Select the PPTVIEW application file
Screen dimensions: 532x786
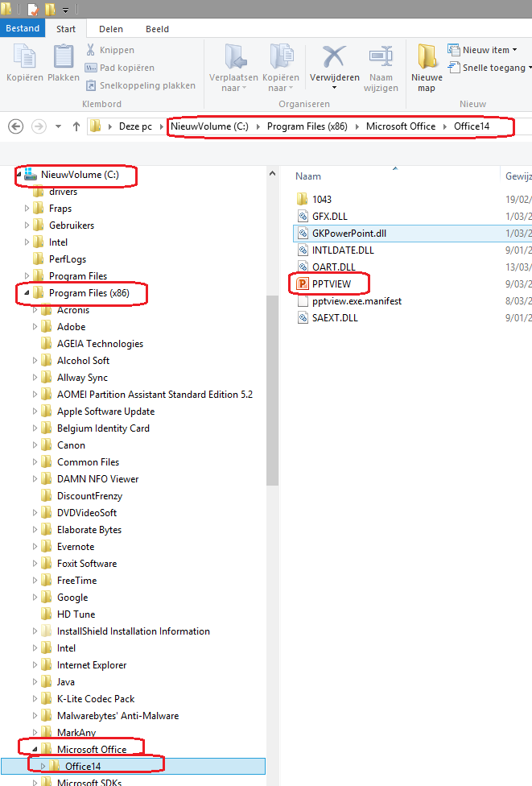(331, 283)
